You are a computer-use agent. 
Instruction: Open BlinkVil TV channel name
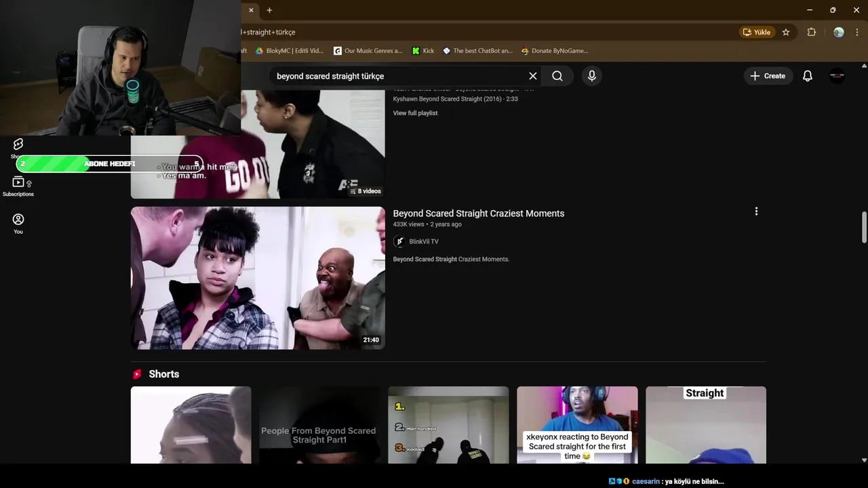pos(424,242)
